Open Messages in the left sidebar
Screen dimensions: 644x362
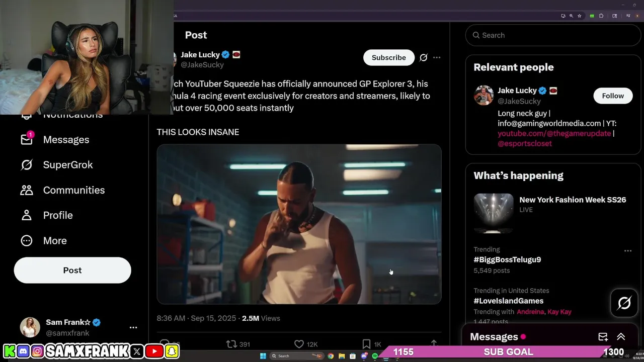[66, 140]
